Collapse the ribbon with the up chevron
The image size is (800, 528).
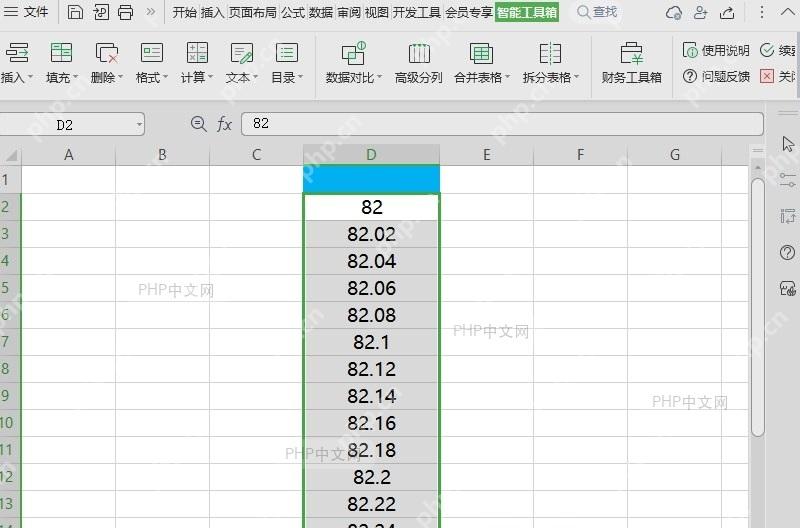[x=788, y=12]
